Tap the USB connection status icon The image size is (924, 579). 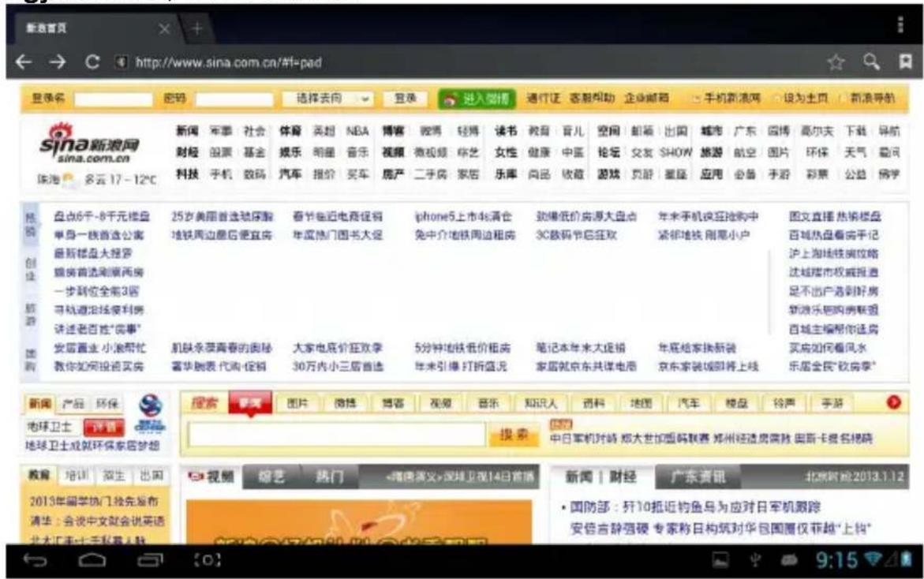755,559
